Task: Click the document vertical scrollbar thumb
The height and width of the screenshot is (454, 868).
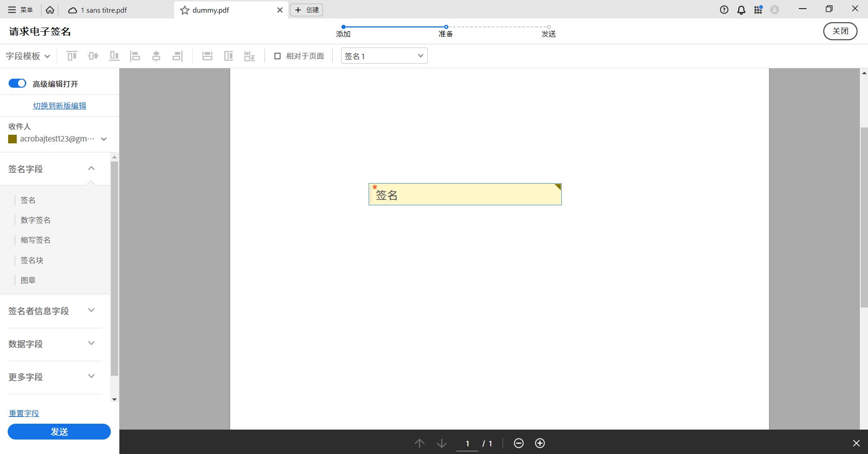Action: pyautogui.click(x=864, y=218)
